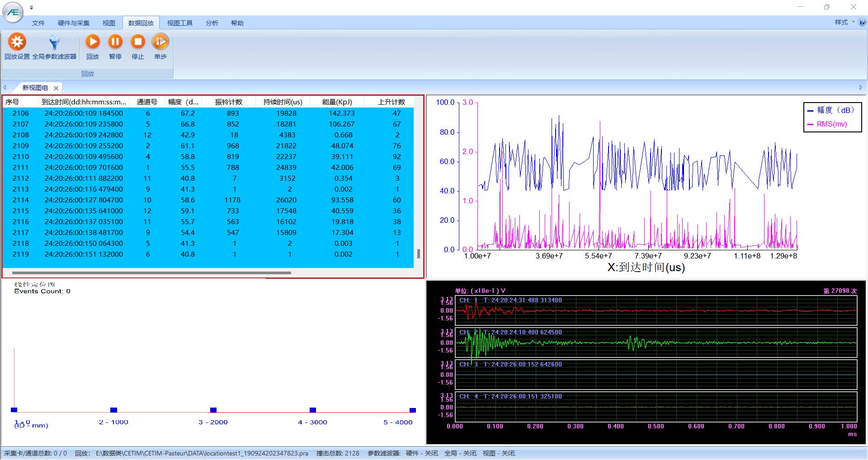Select row 2114 in data table
Image resolution: width=868 pixels, height=460 pixels.
(x=208, y=200)
